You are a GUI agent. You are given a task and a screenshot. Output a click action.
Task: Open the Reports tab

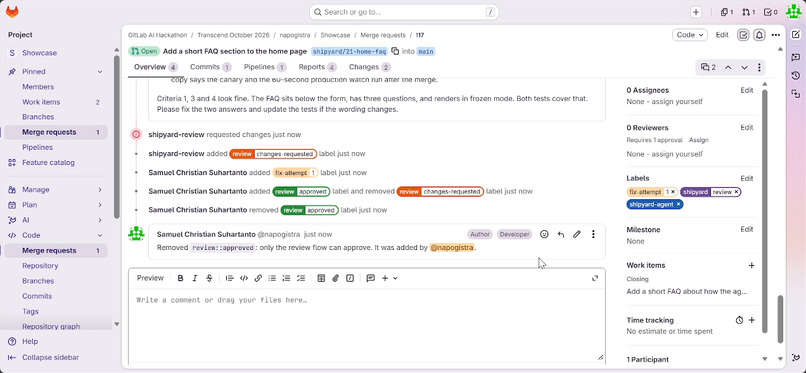[x=318, y=67]
